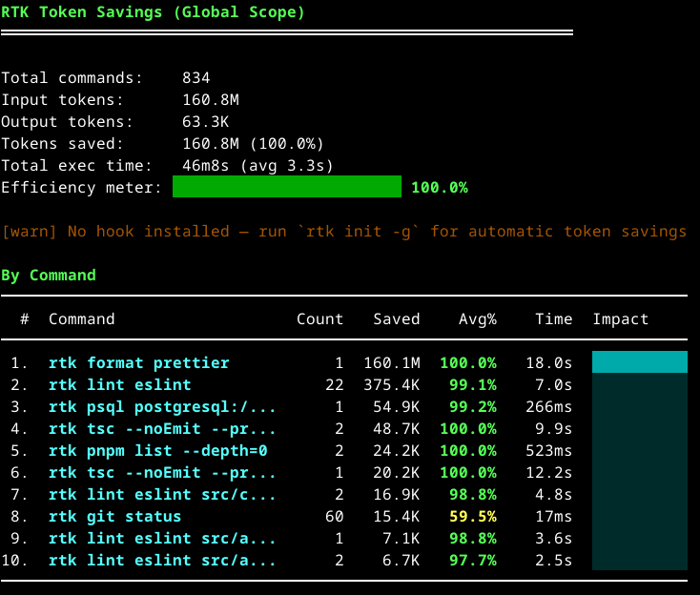
Task: Click the green 100.0% efficiency percentage
Action: point(440,188)
